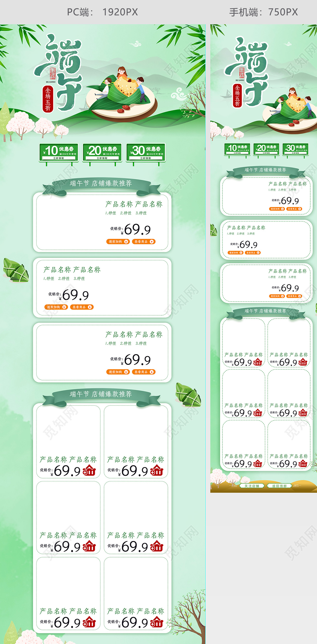Claim the ¥10 coupon in the mobile layout
The image size is (317, 644).
[x=237, y=153]
